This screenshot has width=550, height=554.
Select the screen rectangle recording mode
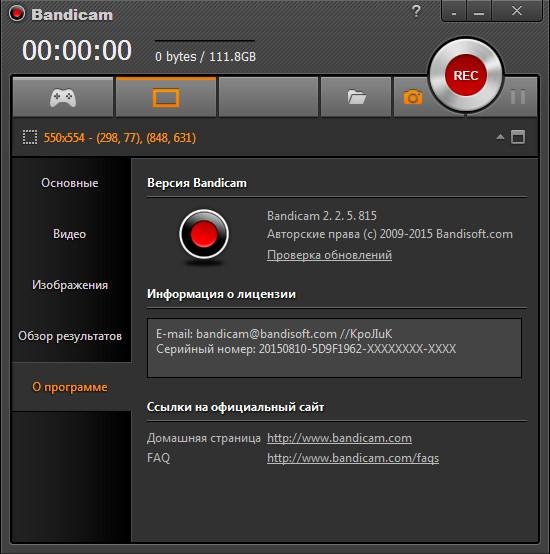(166, 97)
